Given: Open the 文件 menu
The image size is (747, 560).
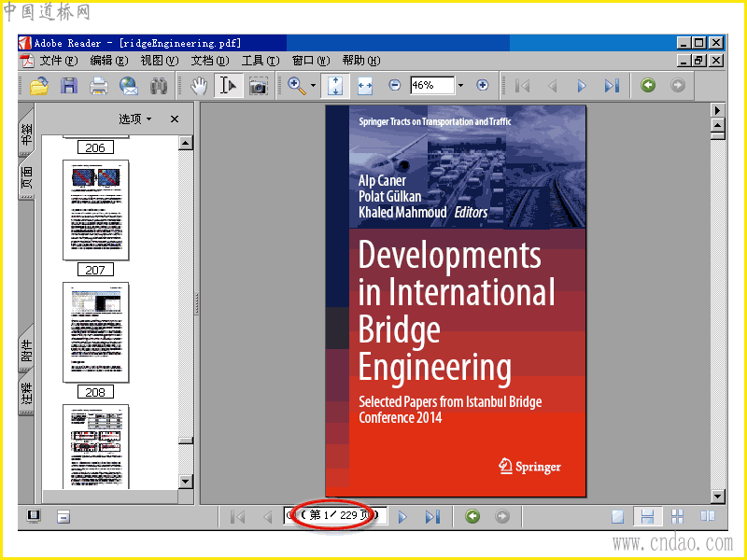Looking at the screenshot, I should coord(58,61).
